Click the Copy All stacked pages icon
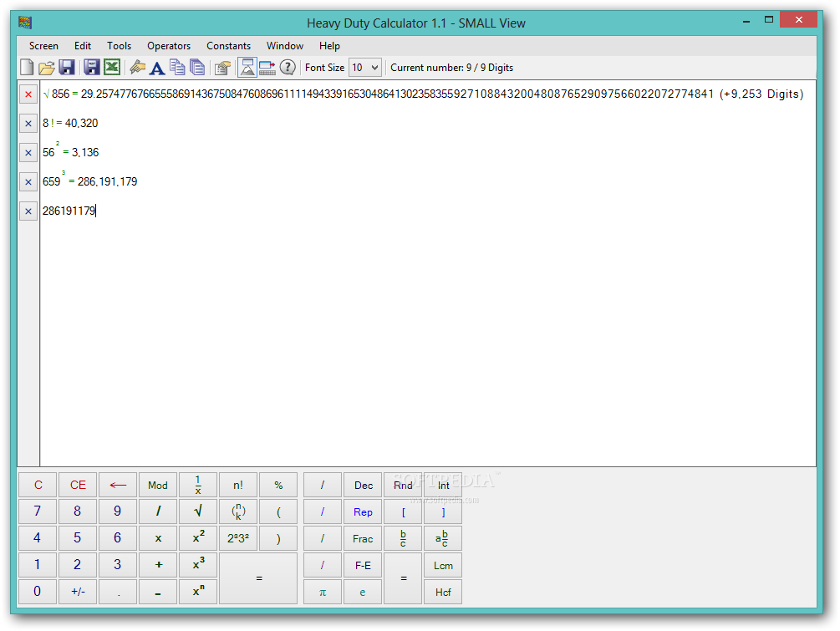840x631 pixels. pyautogui.click(x=197, y=68)
